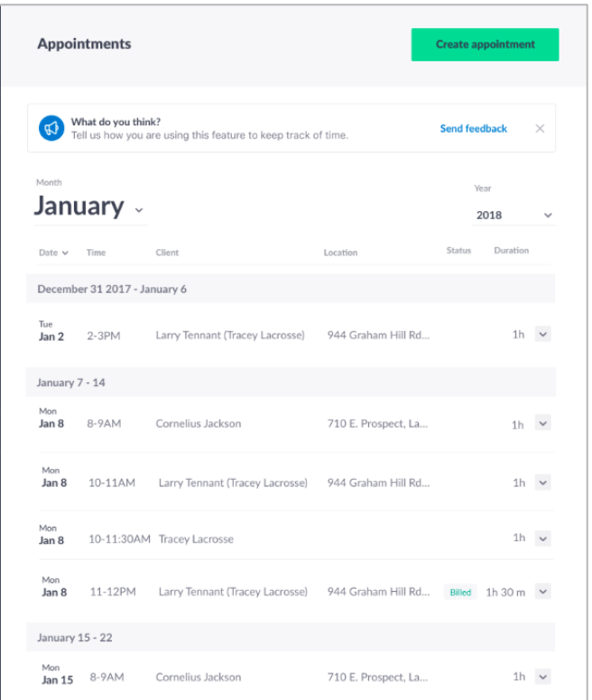Expand the Jan 8 11-12PM billed appointment chevron
The width and height of the screenshot is (592, 700).
coord(543,592)
